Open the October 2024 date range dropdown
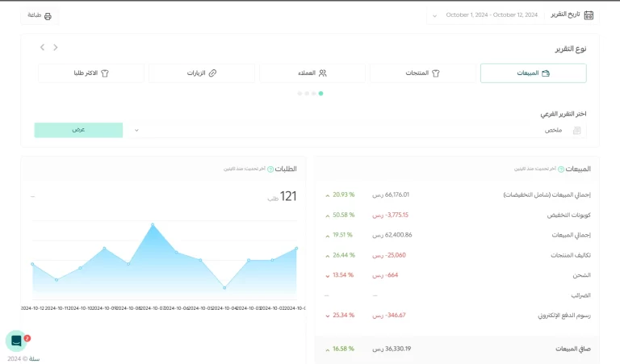The image size is (620, 364). click(x=492, y=15)
